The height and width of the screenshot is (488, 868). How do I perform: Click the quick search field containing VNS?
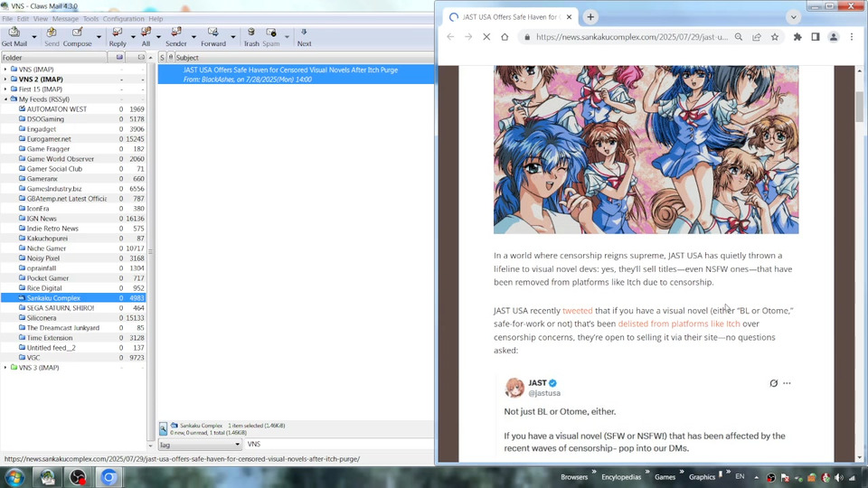point(339,445)
